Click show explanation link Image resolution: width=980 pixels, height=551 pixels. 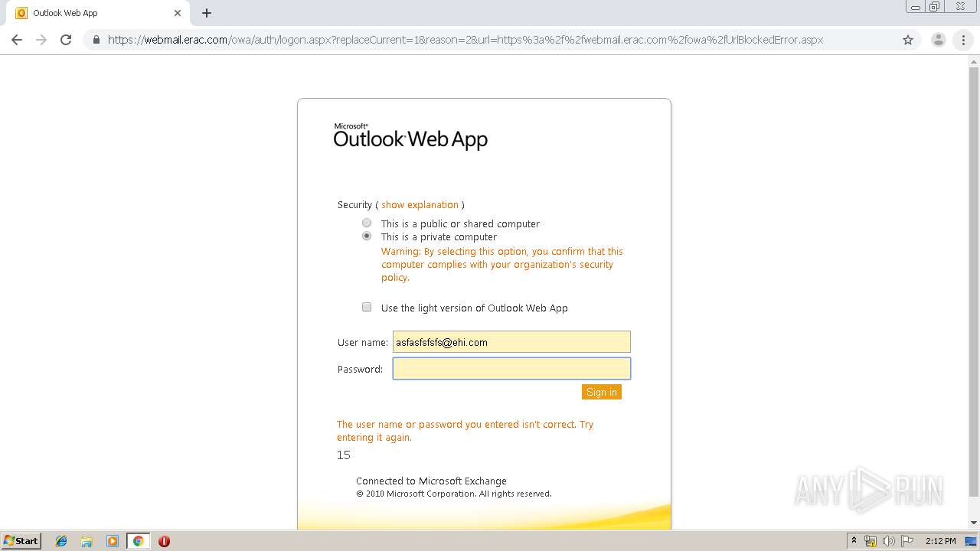click(420, 204)
